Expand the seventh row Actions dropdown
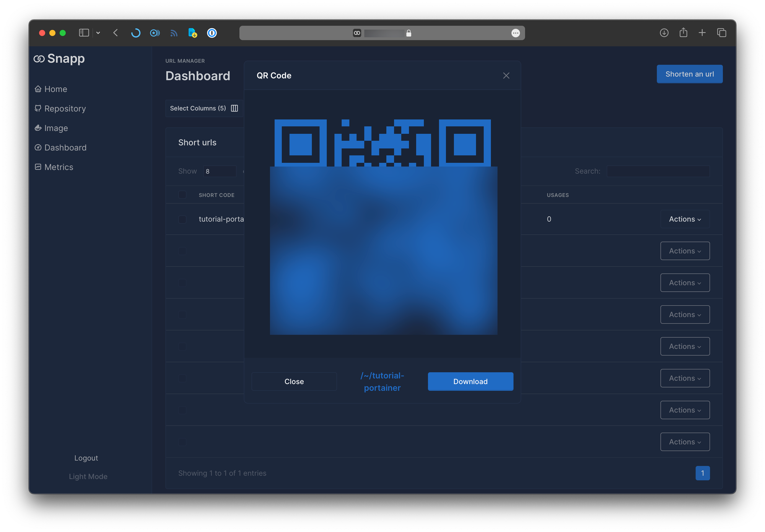The width and height of the screenshot is (765, 532). tap(685, 410)
